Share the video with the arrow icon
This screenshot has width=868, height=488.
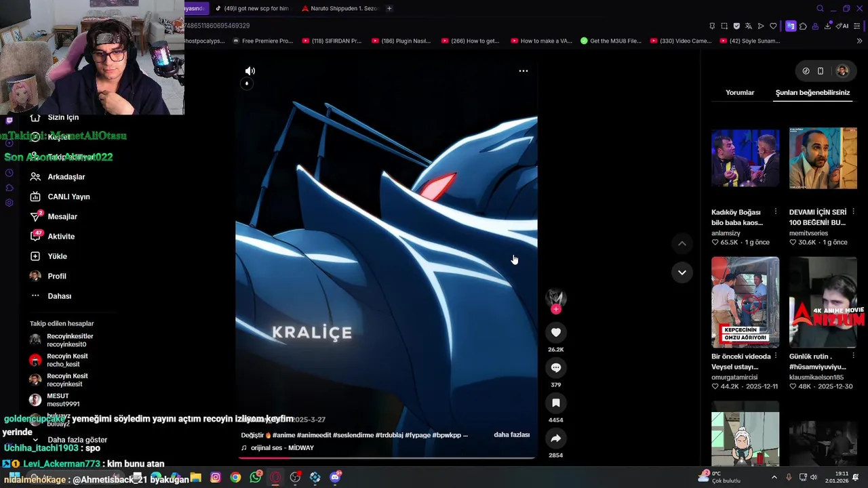point(556,438)
